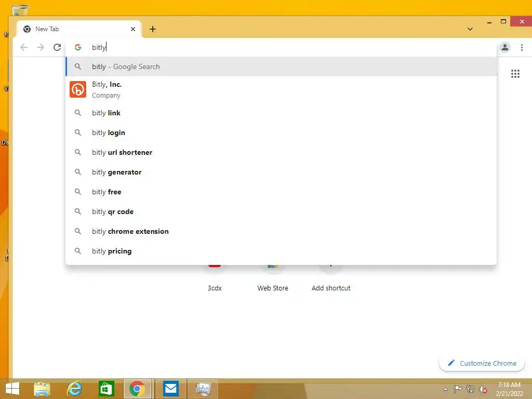Select the 'bitly free' suggestion

[x=281, y=192]
